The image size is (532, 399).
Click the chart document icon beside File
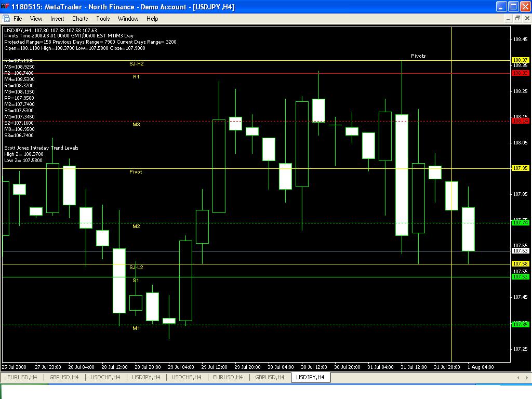coord(7,19)
